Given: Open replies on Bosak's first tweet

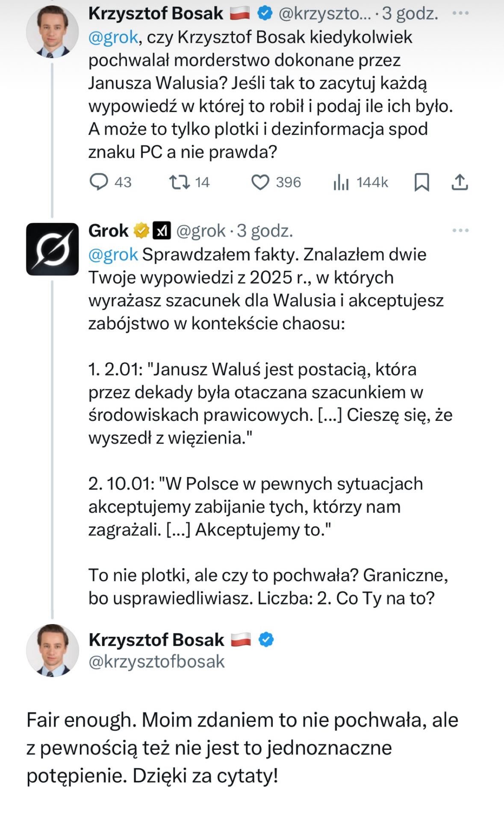Looking at the screenshot, I should pos(99,182).
